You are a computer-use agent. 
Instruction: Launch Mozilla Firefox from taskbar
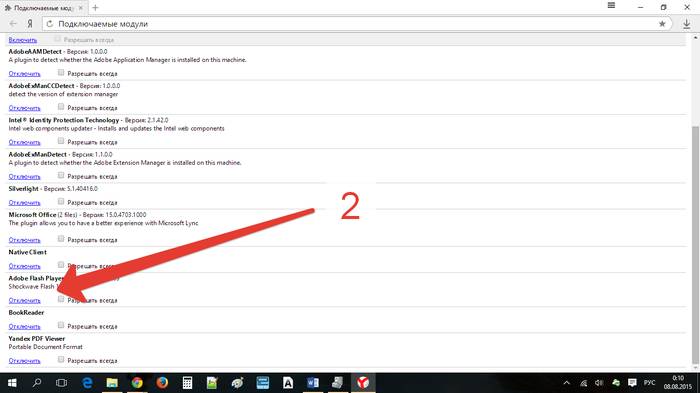[162, 383]
